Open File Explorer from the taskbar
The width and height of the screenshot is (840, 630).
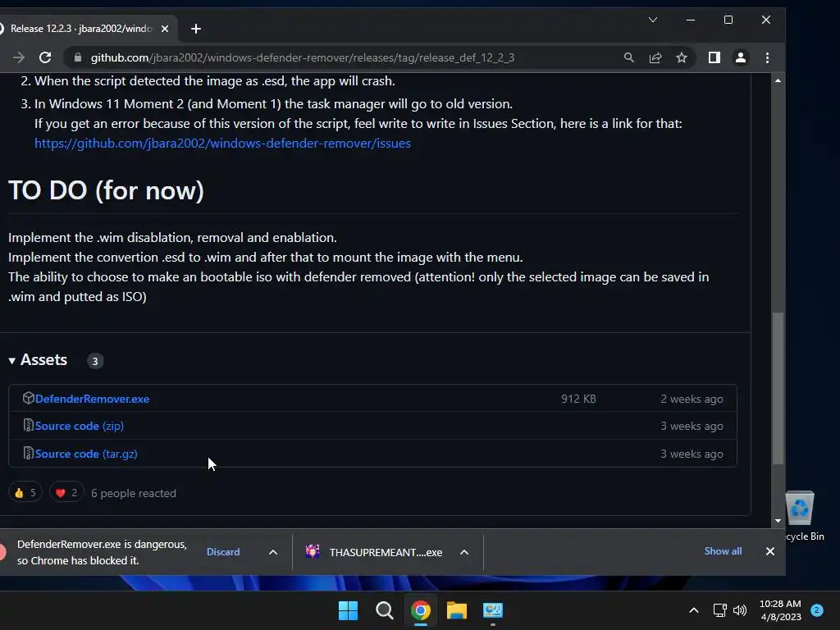point(457,610)
